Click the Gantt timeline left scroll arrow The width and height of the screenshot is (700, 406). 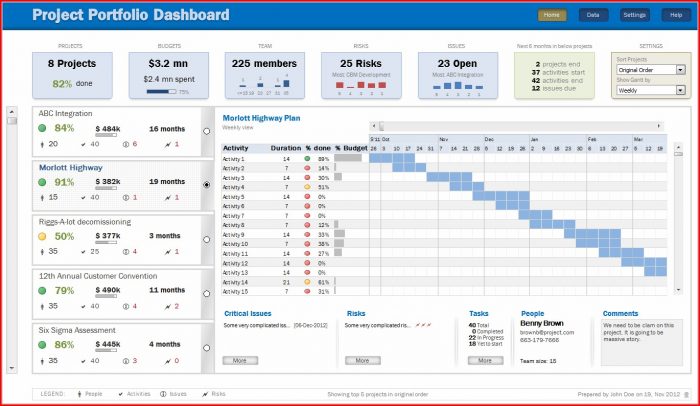coord(374,126)
